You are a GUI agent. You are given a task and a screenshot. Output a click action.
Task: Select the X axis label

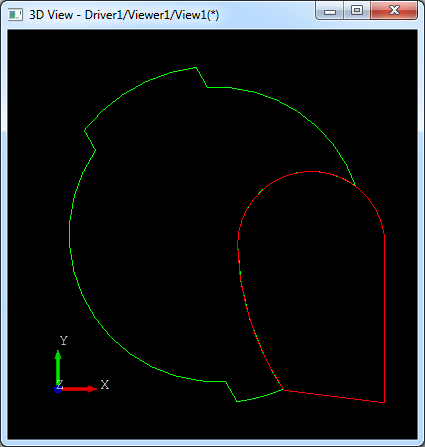point(105,385)
